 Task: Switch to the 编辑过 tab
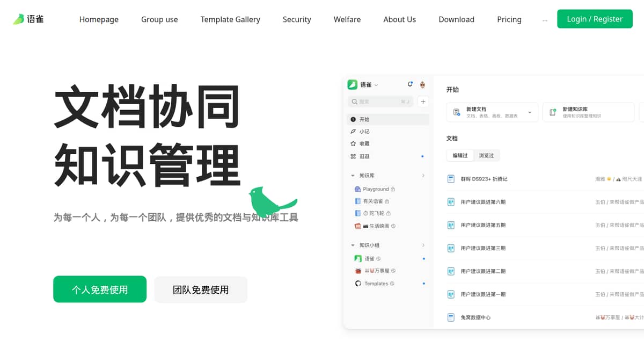[x=460, y=156]
